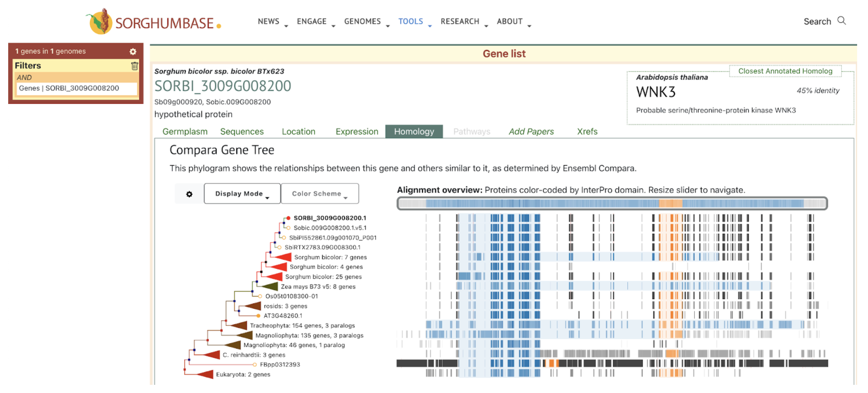Open settings gear in genes panel

[133, 51]
